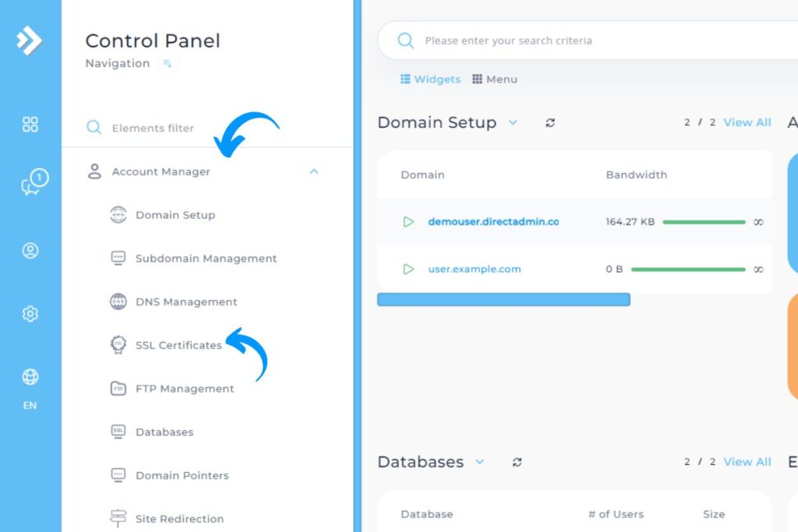Image resolution: width=798 pixels, height=532 pixels.
Task: Click the Menu icon next to Widgets
Action: pyautogui.click(x=475, y=79)
